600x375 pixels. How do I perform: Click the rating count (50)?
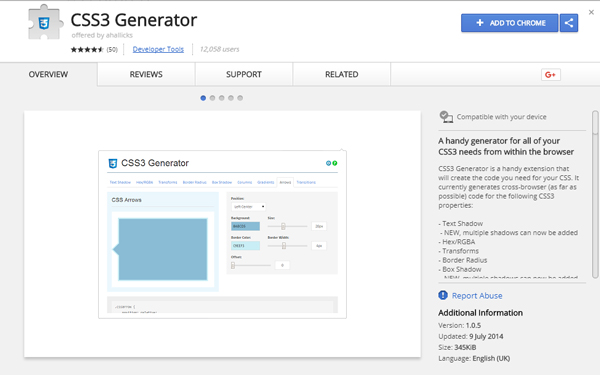112,49
